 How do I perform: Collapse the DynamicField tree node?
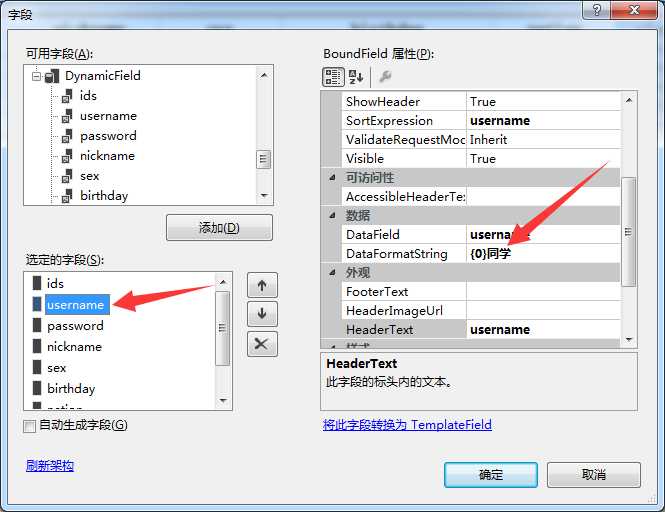click(37, 77)
